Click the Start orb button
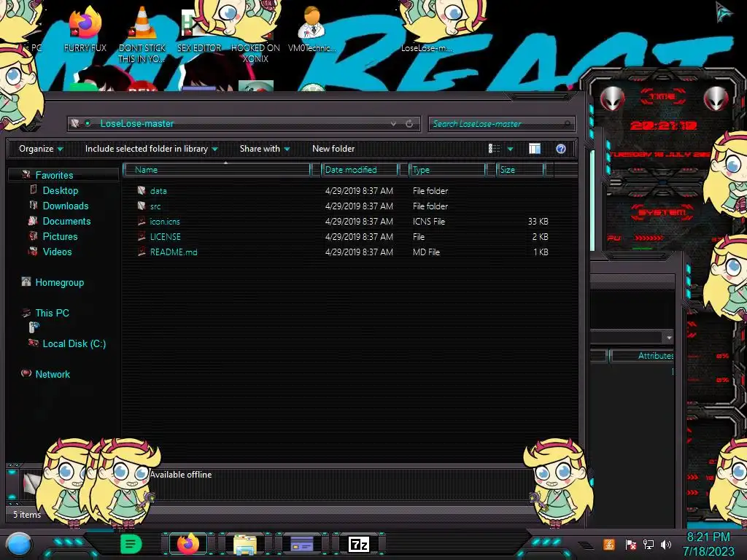The height and width of the screenshot is (560, 747). (x=18, y=544)
